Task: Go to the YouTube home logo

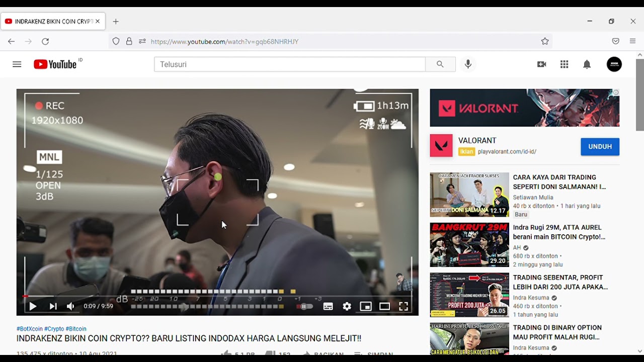Action: [x=55, y=64]
